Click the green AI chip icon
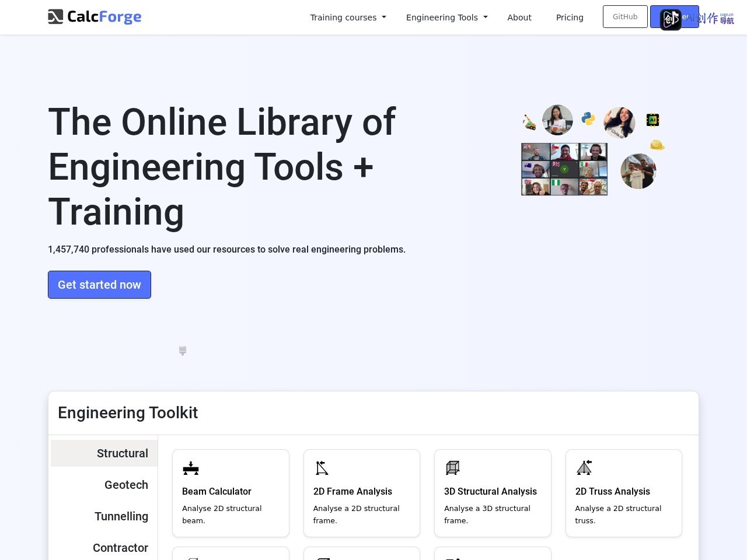This screenshot has height=560, width=747. point(652,120)
